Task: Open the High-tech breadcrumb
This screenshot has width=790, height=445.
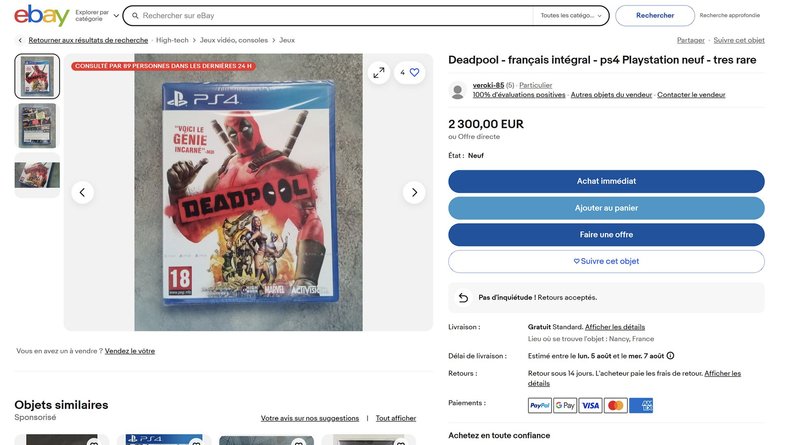Action: coord(172,40)
